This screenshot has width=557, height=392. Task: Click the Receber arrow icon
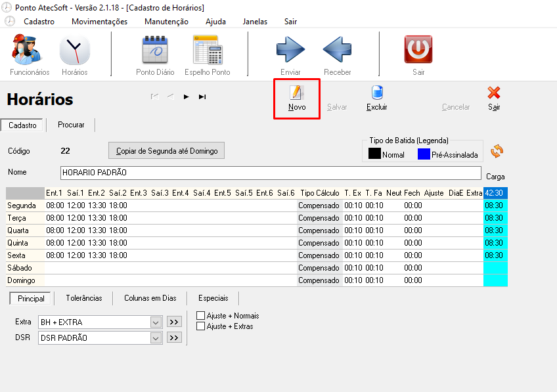[x=337, y=49]
